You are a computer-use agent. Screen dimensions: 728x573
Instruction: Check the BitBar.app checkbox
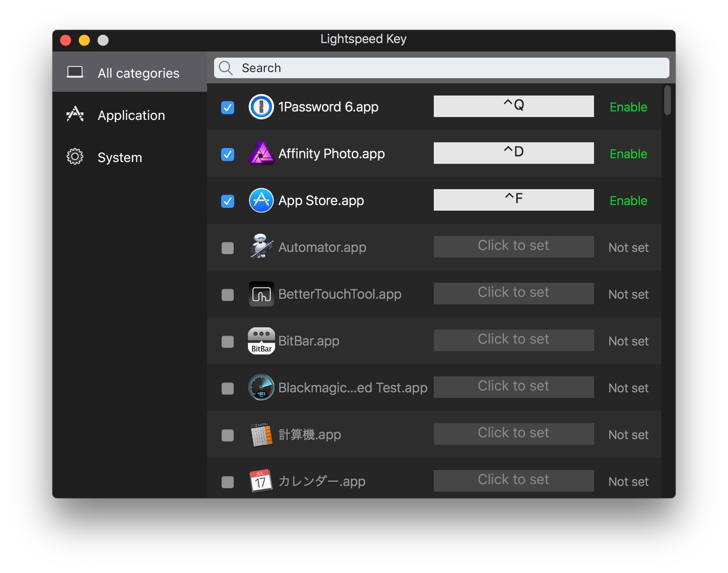(x=228, y=342)
